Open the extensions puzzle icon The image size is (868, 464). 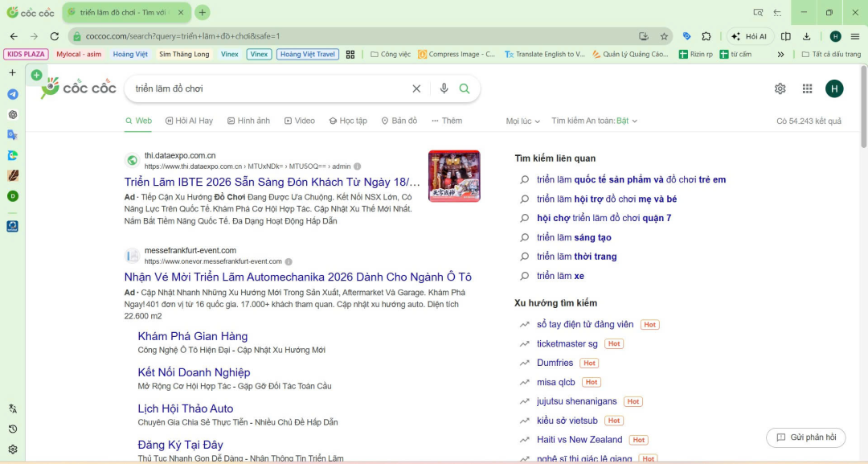click(x=706, y=36)
